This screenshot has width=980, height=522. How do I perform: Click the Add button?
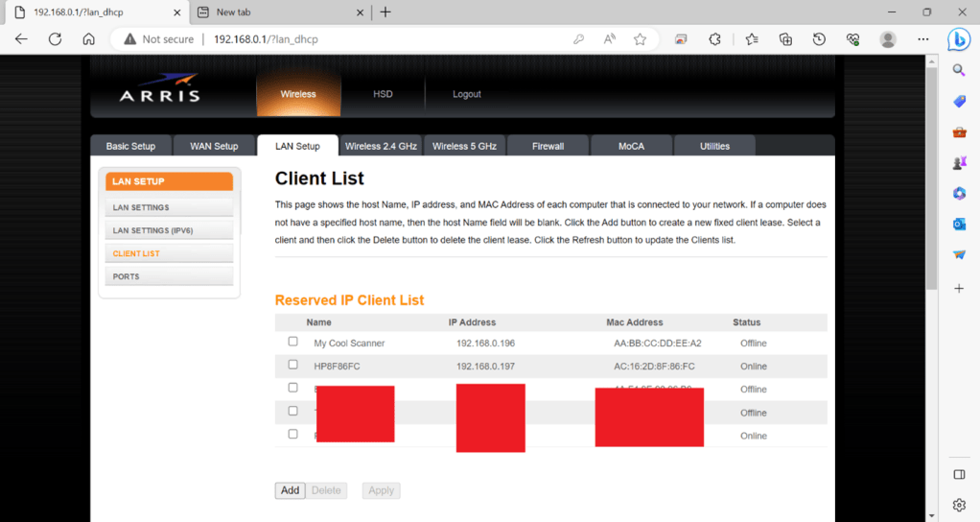click(290, 490)
